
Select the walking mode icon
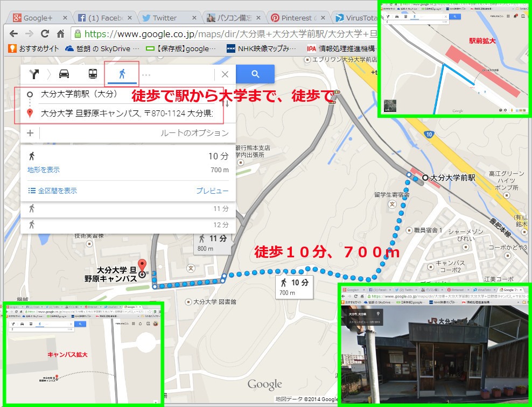(122, 74)
